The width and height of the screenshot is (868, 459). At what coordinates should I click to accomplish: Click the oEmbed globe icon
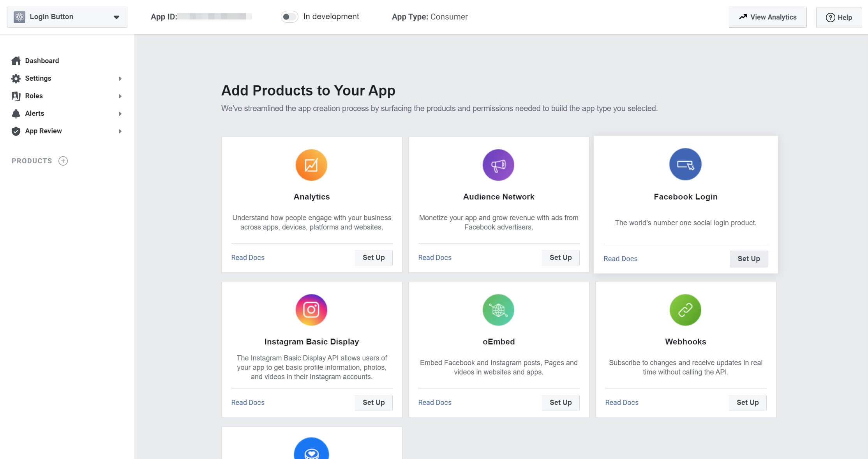(x=498, y=309)
